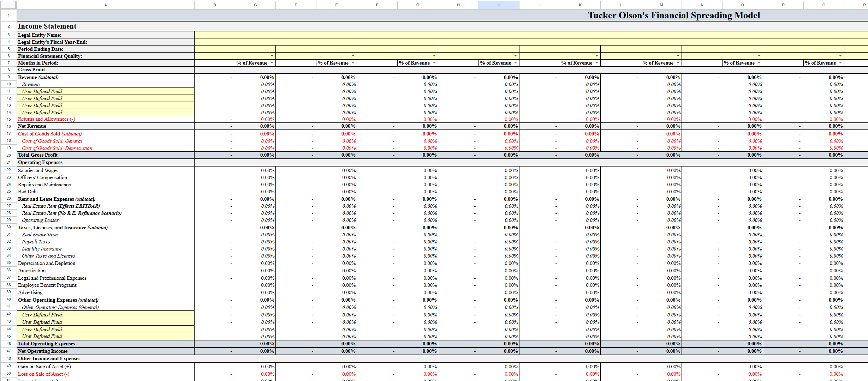This screenshot has width=868, height=381.
Task: Expand Financial Statement Quality dropdown under column G
Action: [x=434, y=56]
